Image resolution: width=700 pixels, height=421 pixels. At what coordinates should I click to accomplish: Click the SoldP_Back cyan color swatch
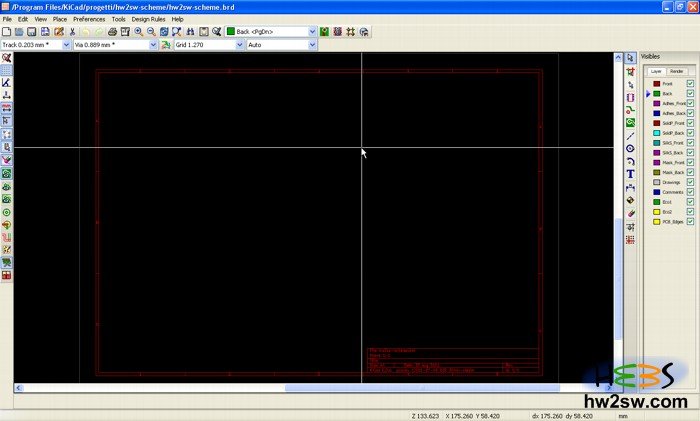[x=657, y=133]
